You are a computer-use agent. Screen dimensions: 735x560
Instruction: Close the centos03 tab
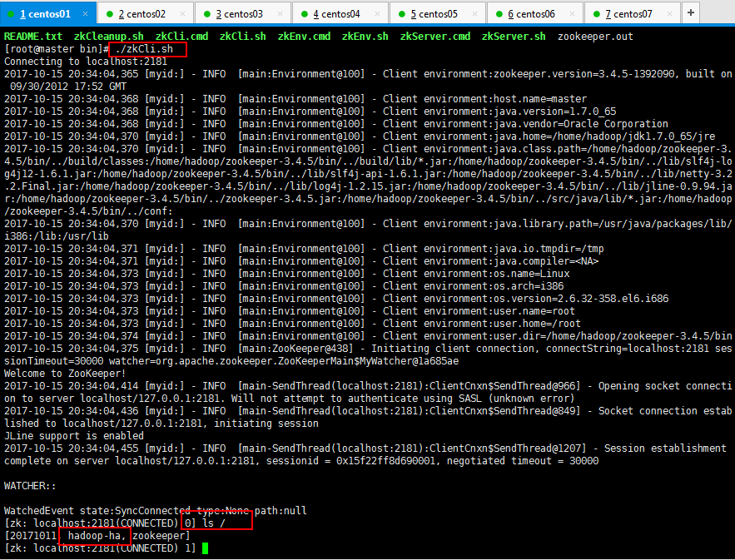[x=281, y=13]
